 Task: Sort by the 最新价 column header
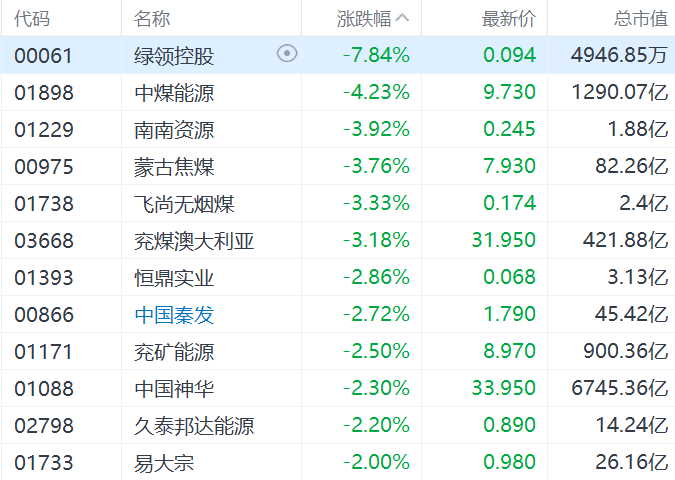click(x=508, y=19)
